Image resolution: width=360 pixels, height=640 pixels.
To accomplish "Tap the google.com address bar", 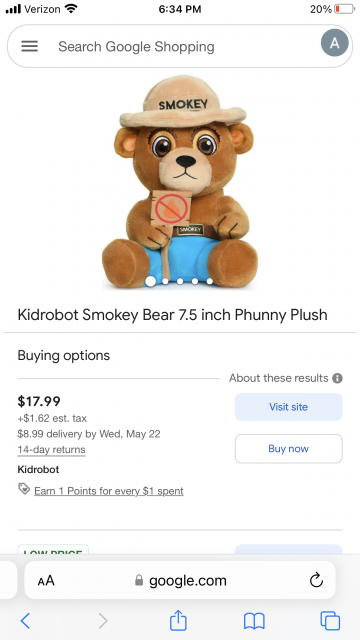I will 180,580.
